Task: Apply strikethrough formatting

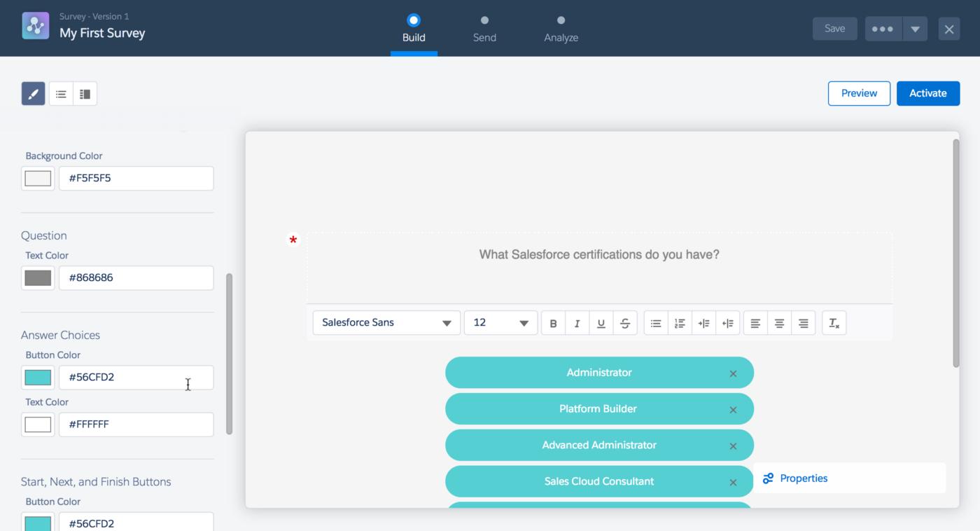Action: 624,323
